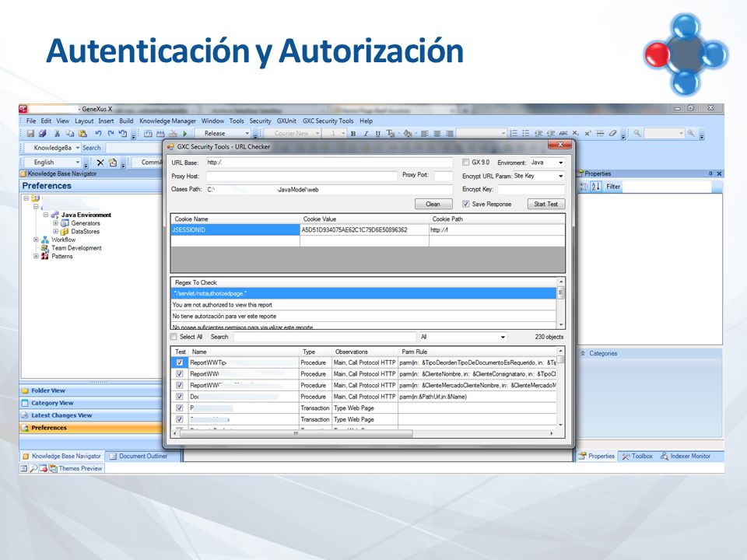747x560 pixels.
Task: Click the Redo arrow icon
Action: [x=110, y=134]
